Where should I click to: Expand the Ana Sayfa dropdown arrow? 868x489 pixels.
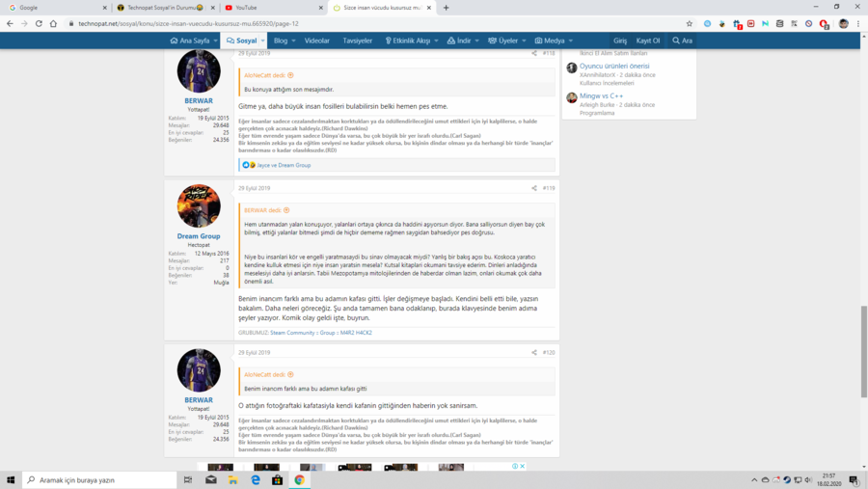tap(215, 41)
